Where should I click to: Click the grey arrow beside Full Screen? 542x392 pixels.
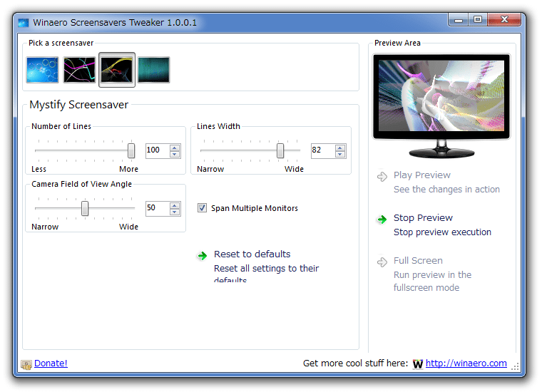382,262
